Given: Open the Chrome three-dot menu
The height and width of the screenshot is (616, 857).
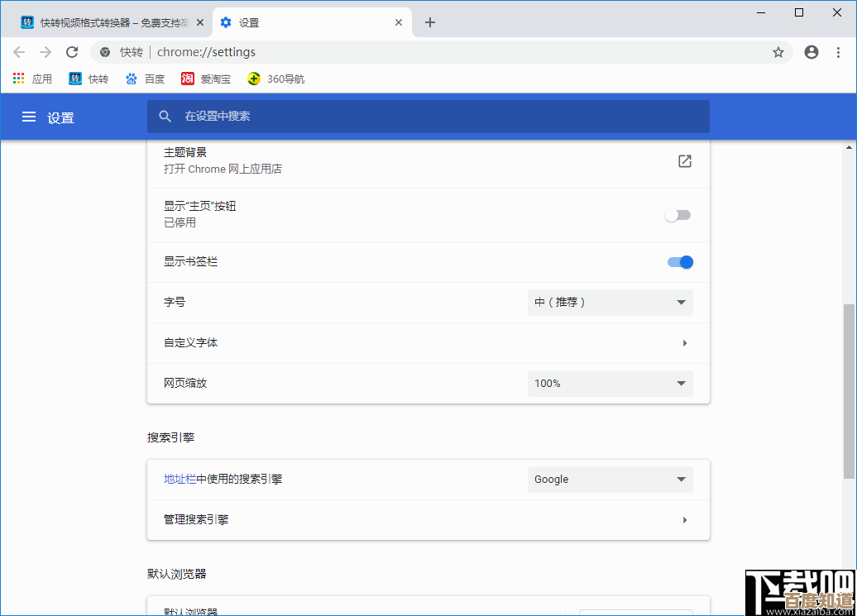Looking at the screenshot, I should click(x=840, y=51).
